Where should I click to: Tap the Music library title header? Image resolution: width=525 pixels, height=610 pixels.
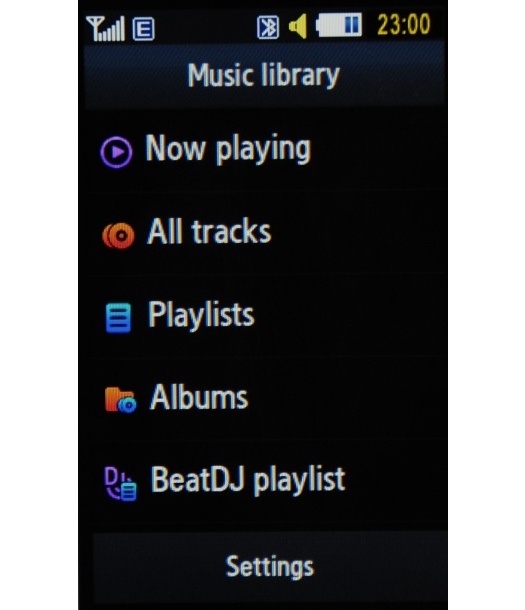click(264, 75)
